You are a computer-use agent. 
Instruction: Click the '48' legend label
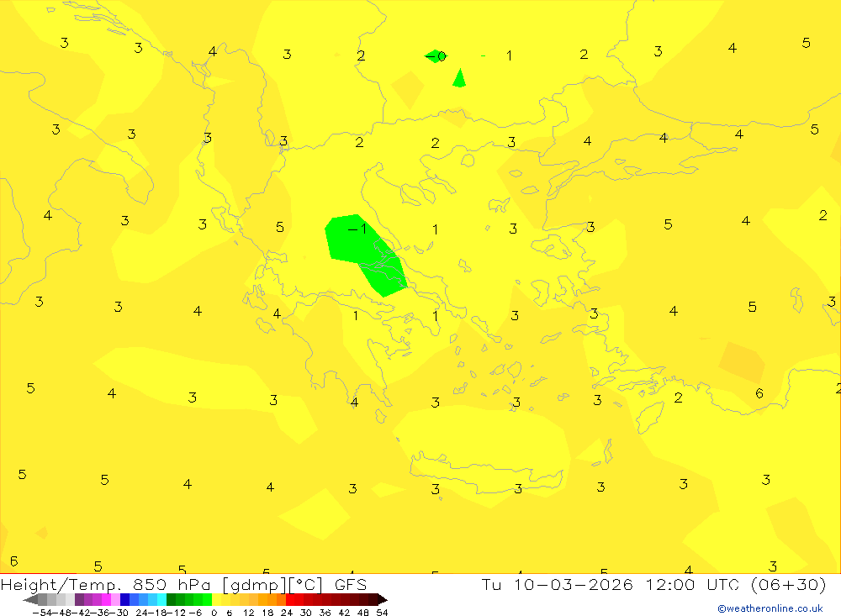(363, 613)
